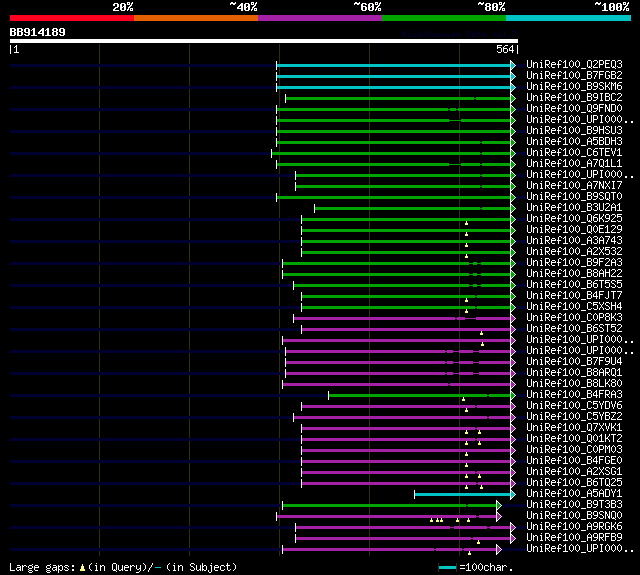Click the cyan alignment bar for B9SKM6

click(x=393, y=87)
